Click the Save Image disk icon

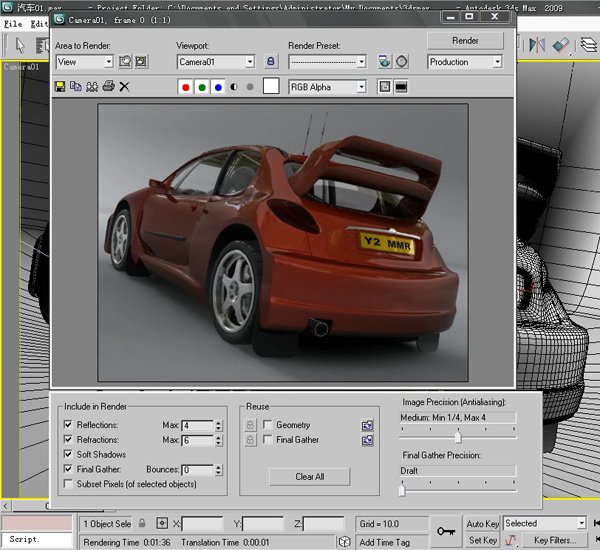(x=61, y=87)
